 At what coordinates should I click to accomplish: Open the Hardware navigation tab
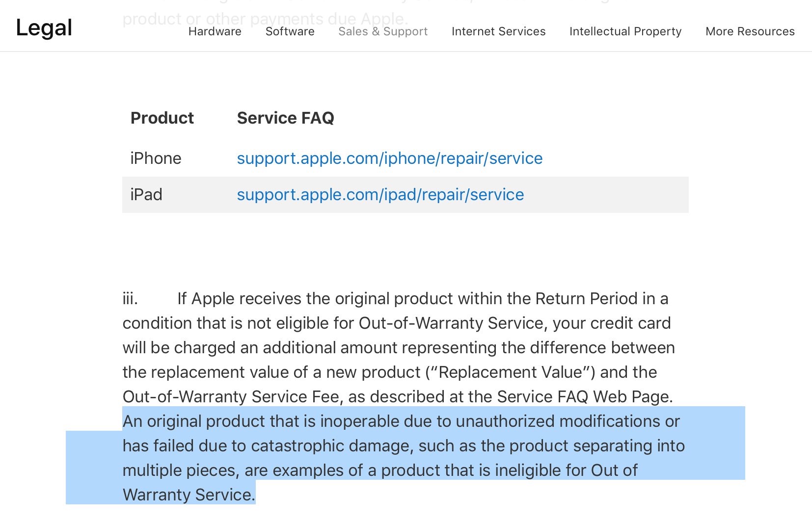coord(215,31)
